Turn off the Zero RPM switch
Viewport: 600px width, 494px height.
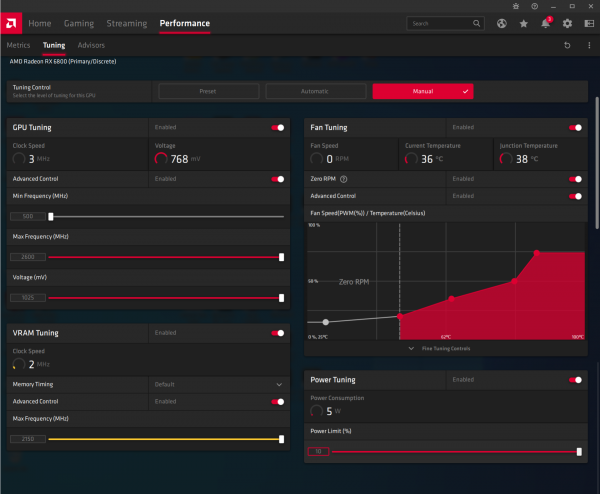[575, 179]
